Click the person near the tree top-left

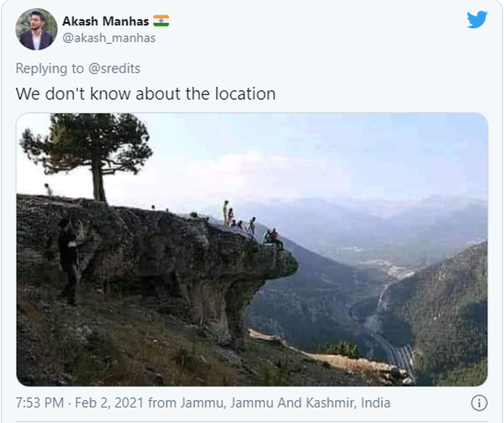pyautogui.click(x=48, y=190)
